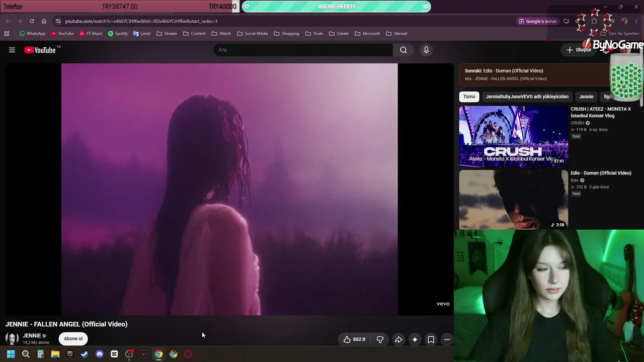This screenshot has width=644, height=362.
Task: Click the Chrome address bar URL
Action: point(141,21)
